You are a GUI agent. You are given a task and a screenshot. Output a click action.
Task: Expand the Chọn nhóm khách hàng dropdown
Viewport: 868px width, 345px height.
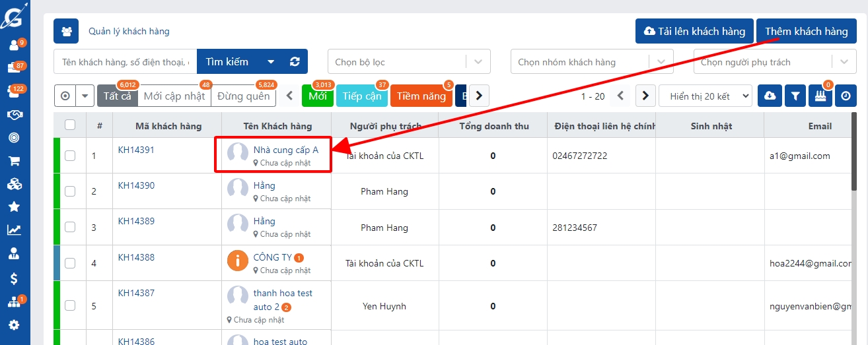click(x=591, y=62)
